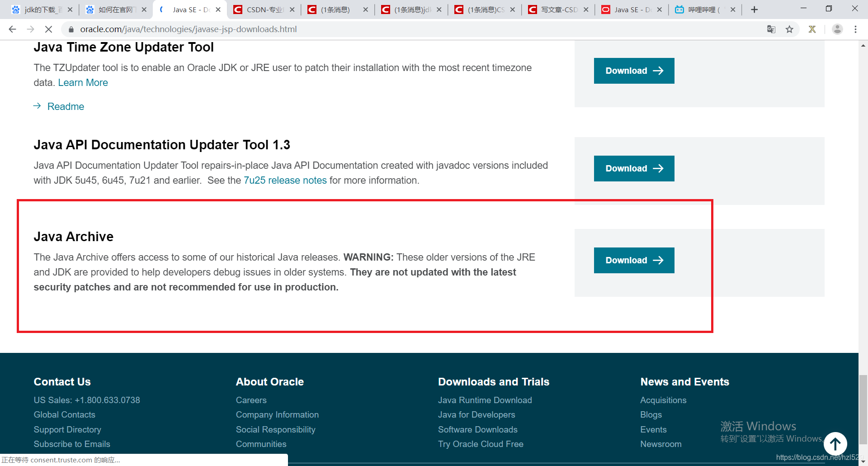Open a new browser tab
Screen dimensions: 868x466
tap(754, 10)
